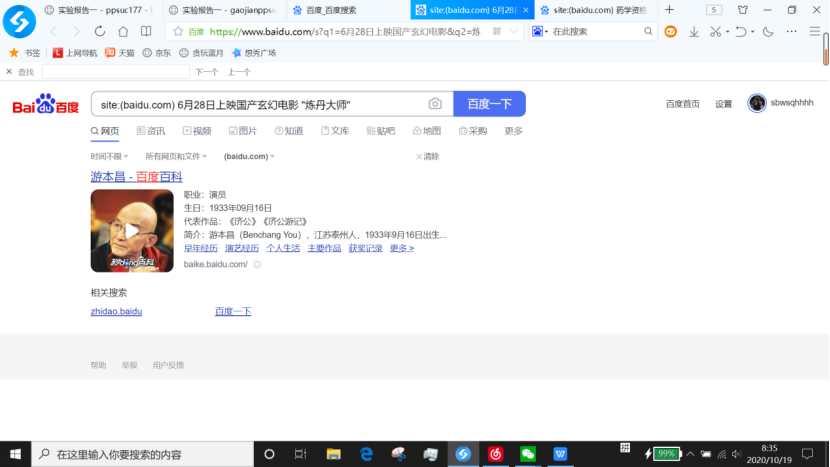The image size is (830, 467).
Task: Switch to the 实验报告一 - gaojianppsu tab
Action: [224, 10]
